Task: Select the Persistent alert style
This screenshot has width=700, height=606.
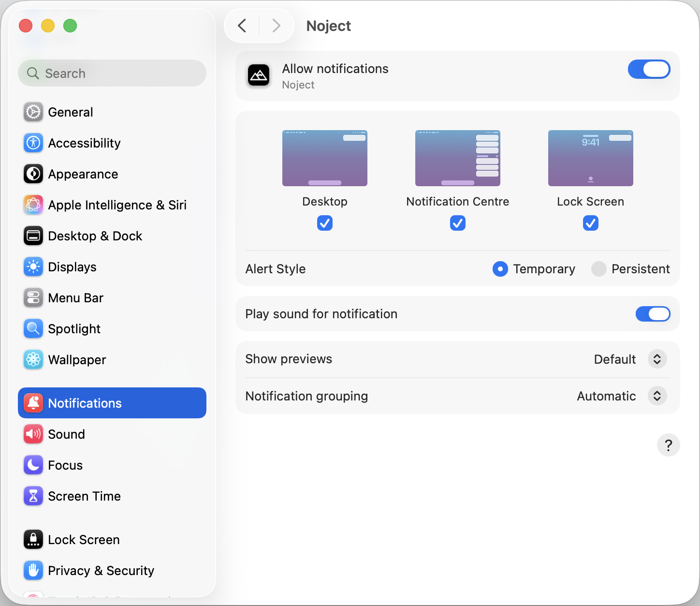Action: (599, 269)
